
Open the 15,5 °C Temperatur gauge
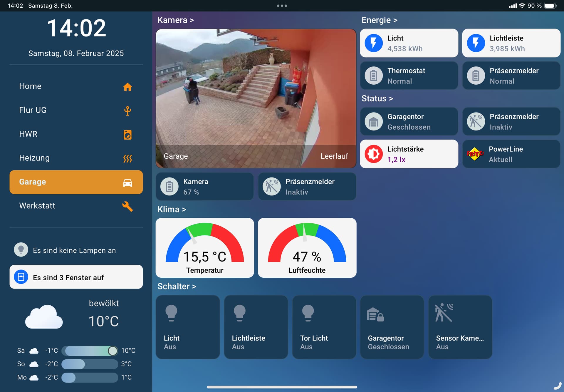[x=205, y=248]
